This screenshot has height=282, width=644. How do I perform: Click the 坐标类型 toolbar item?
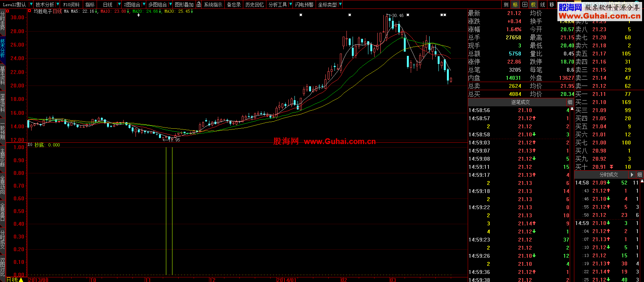tap(327, 5)
